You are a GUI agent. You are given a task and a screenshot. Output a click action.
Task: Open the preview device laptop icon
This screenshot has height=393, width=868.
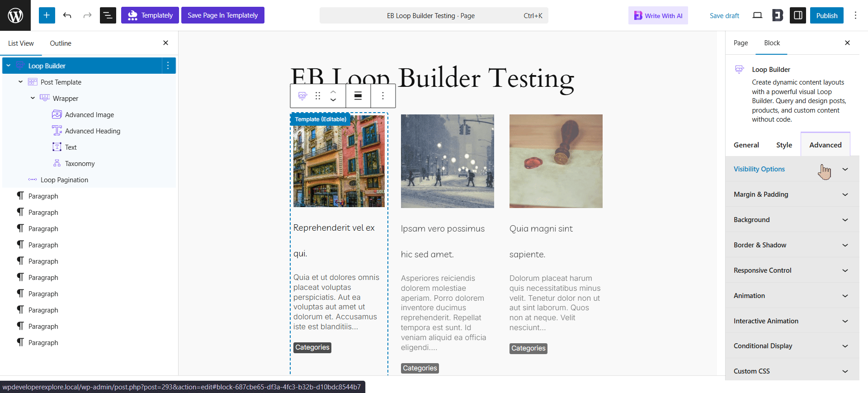click(757, 15)
